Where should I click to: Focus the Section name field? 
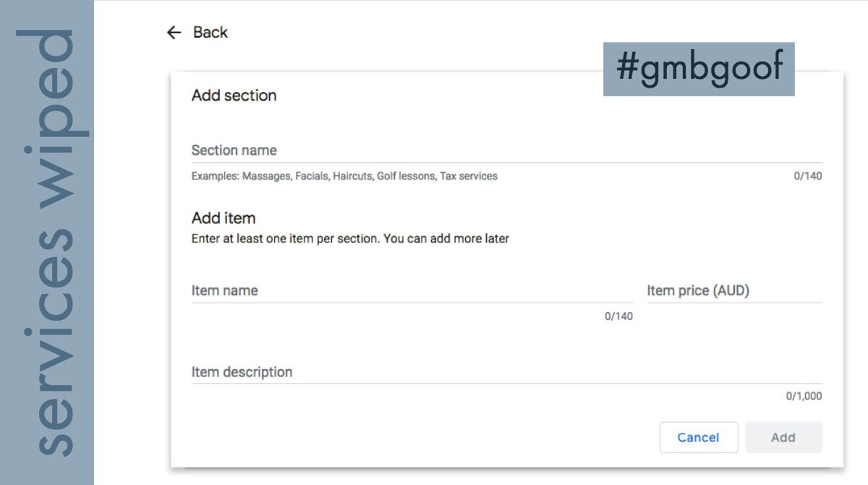pyautogui.click(x=506, y=151)
